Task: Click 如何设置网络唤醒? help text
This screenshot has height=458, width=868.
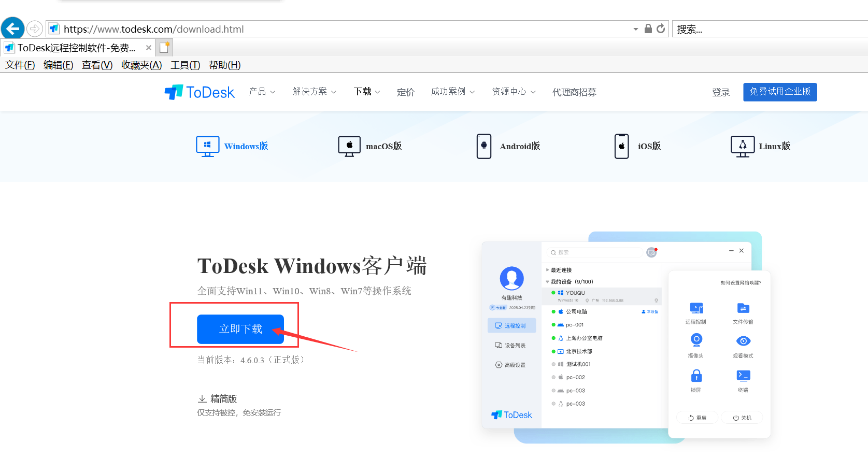Action: 741,283
